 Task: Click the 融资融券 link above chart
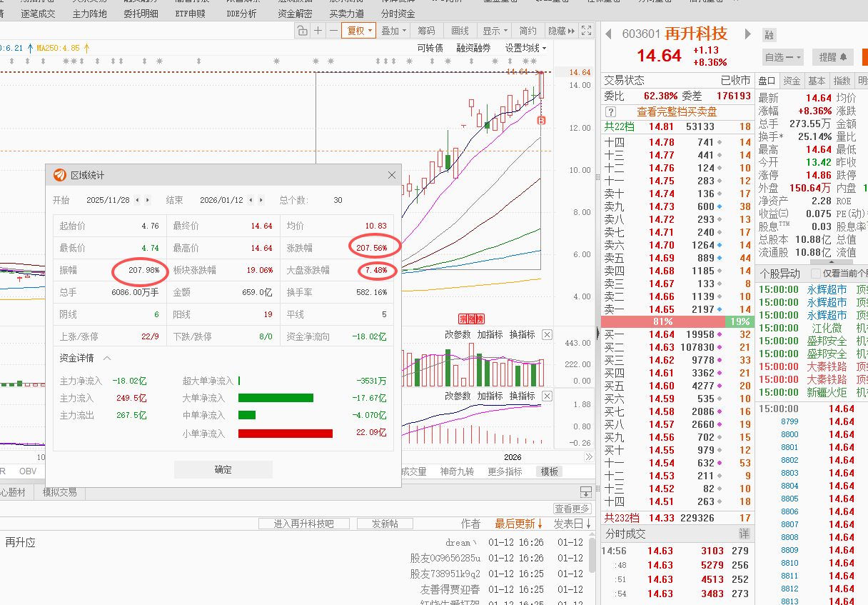pyautogui.click(x=474, y=48)
